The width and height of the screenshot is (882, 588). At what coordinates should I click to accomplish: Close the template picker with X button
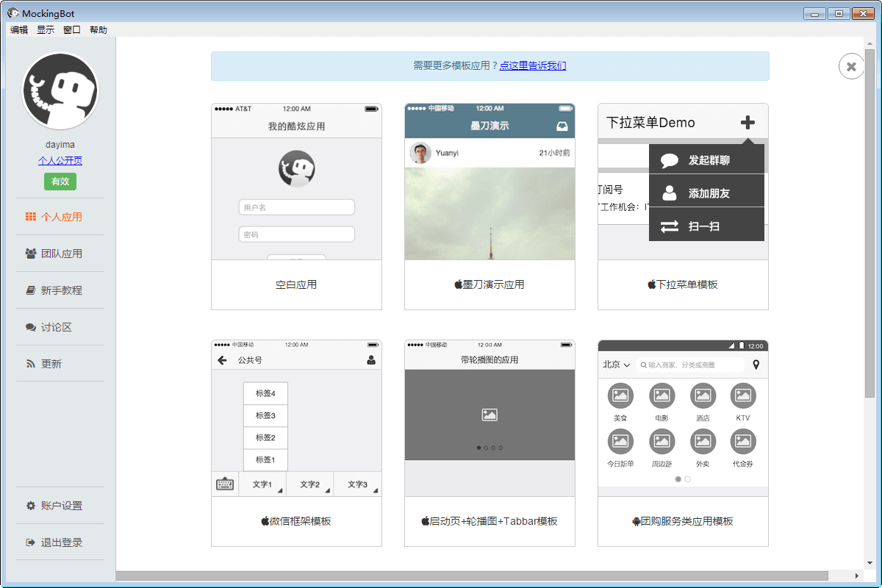(851, 67)
